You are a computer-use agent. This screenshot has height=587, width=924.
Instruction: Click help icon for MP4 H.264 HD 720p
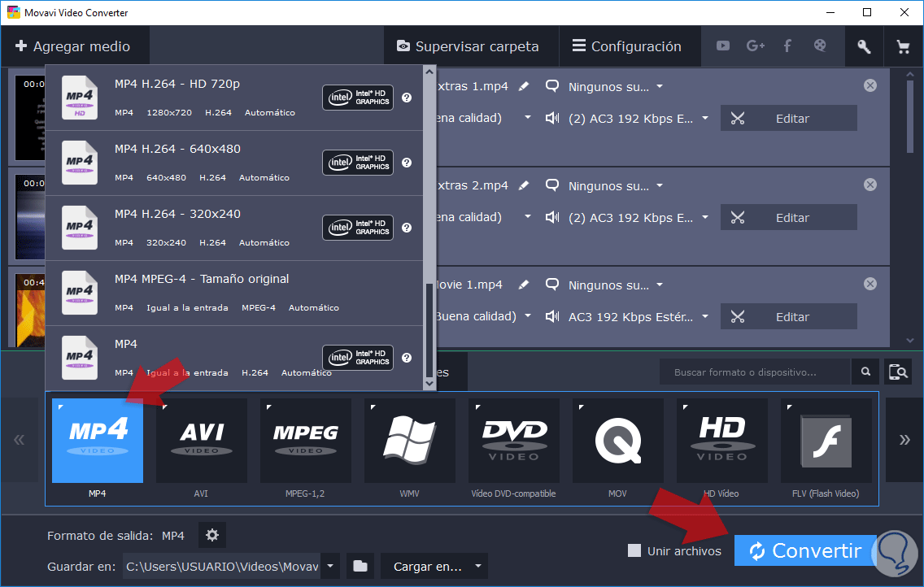pos(407,98)
